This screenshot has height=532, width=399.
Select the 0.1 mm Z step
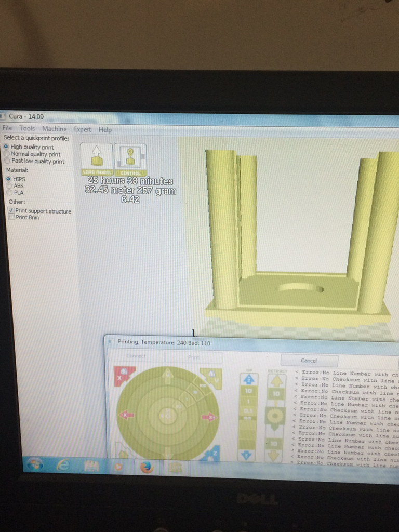248,411
